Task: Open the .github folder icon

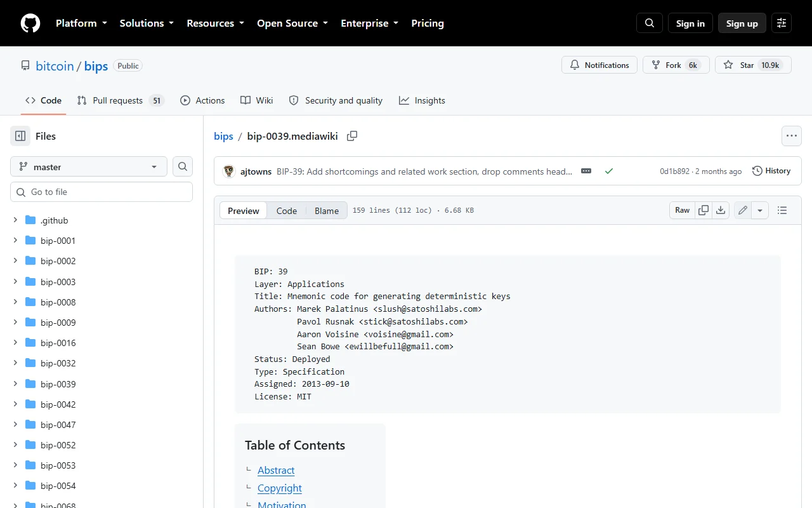Action: [30, 220]
